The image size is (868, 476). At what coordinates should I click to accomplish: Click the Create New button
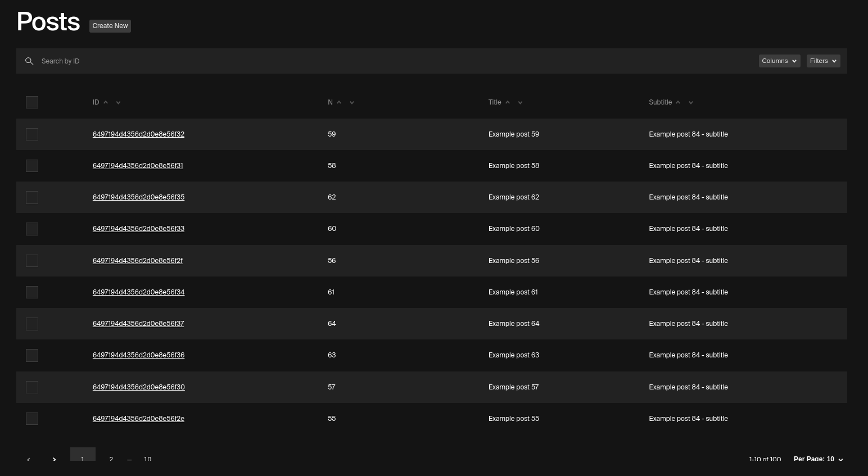click(110, 26)
